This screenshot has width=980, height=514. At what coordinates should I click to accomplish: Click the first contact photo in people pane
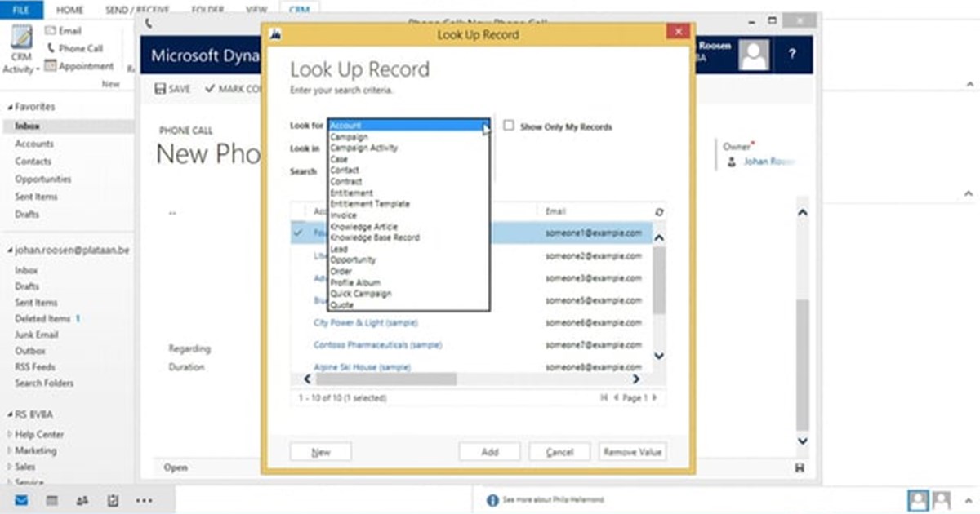(x=919, y=500)
